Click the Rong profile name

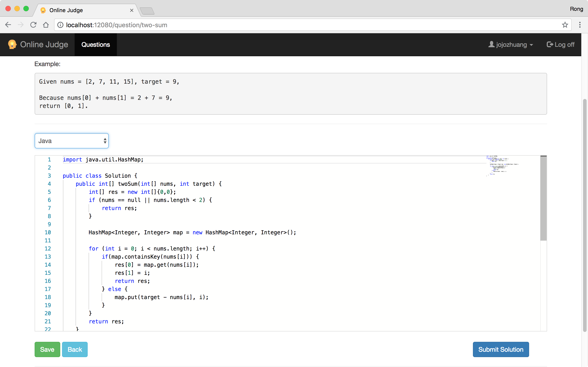[x=576, y=9]
